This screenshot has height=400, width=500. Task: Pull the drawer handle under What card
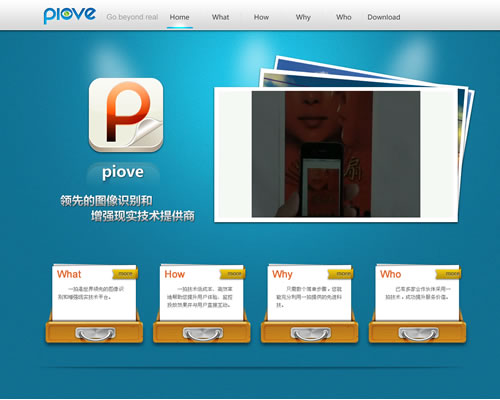coord(95,334)
